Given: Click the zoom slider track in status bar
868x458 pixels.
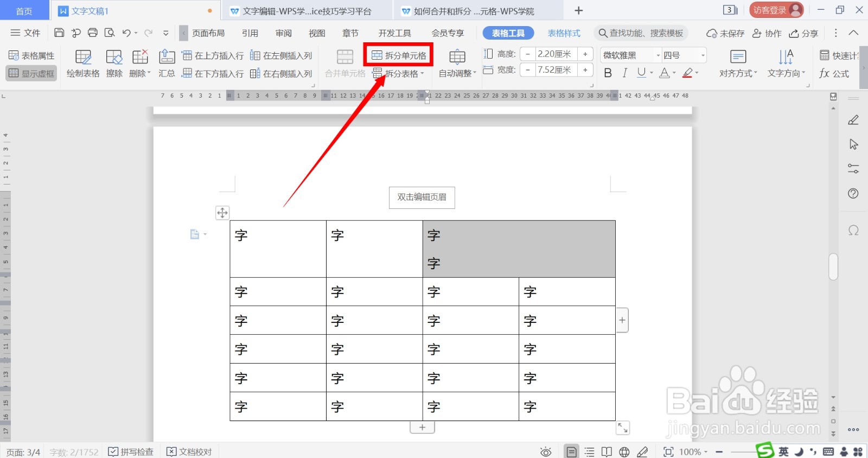Looking at the screenshot, I should click(x=743, y=452).
